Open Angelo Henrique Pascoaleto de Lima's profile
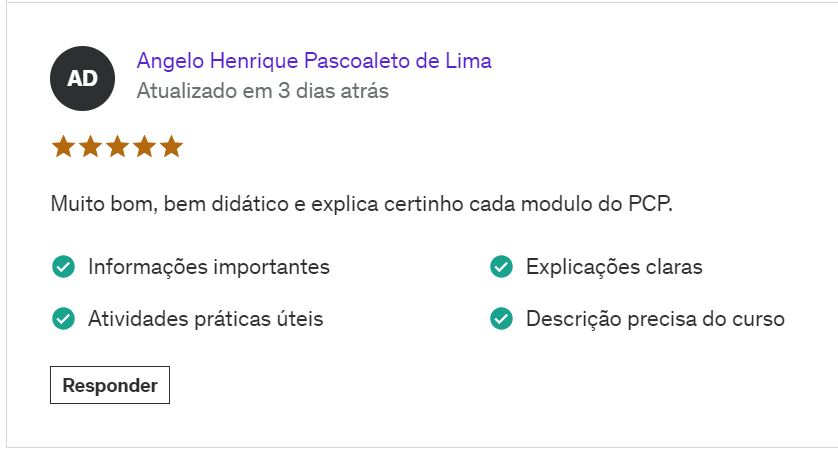This screenshot has height=457, width=838. point(314,60)
